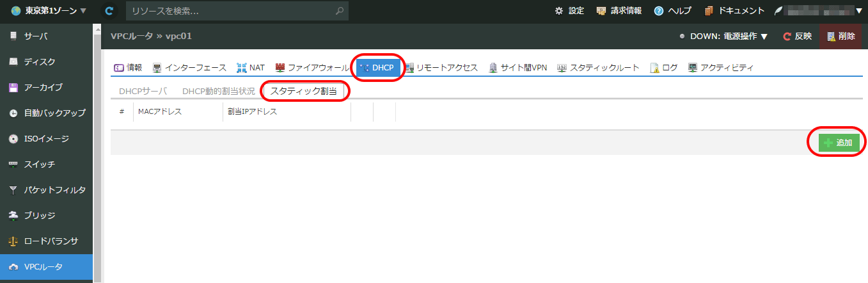Screen dimensions: 868x283
Task: Open the ドキュメント documentation link
Action: coord(734,11)
